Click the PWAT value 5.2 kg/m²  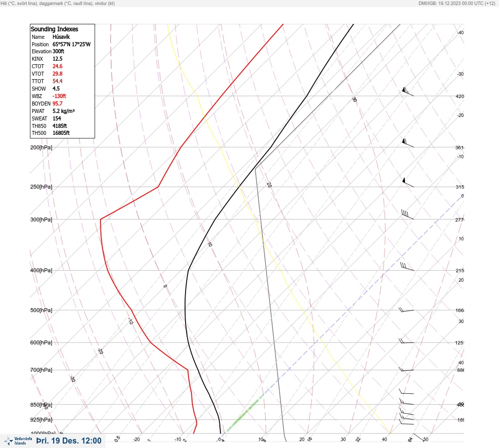[x=64, y=111]
